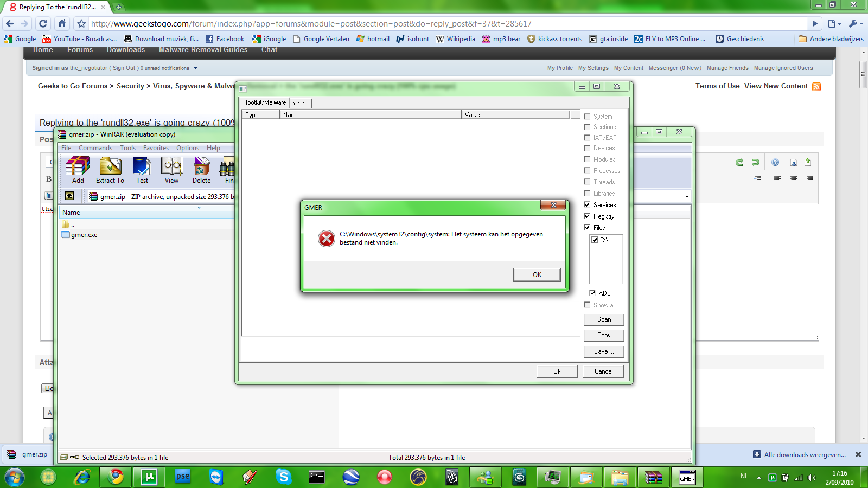Open the WinRAR Favorites menu
The image size is (868, 488).
156,148
